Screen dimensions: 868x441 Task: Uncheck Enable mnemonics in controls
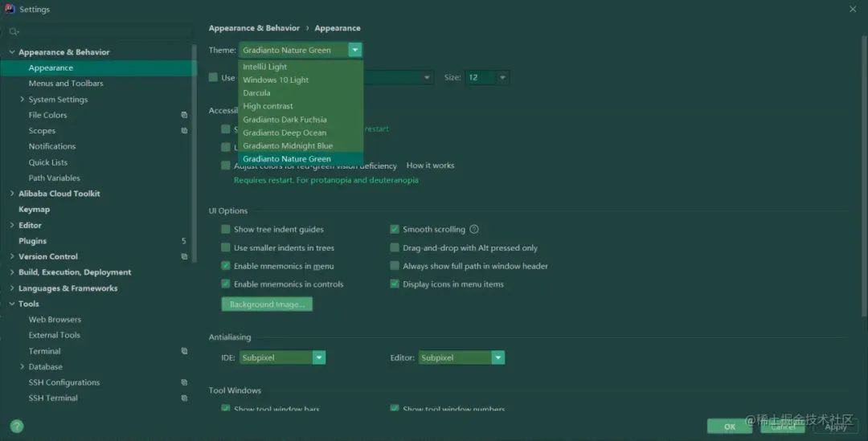pos(225,284)
